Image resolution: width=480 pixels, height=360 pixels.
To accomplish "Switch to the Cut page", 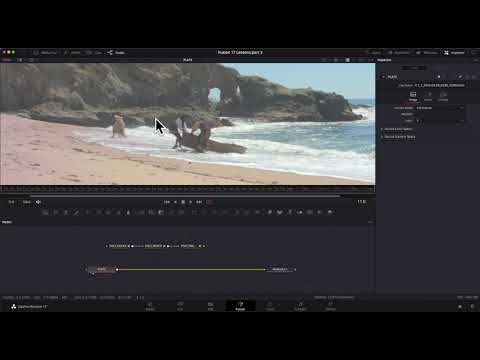I will click(x=180, y=306).
